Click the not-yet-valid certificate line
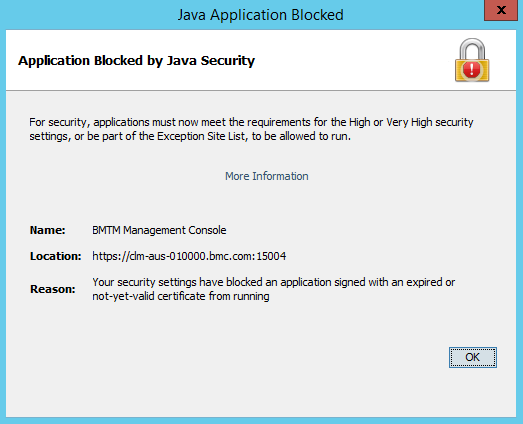The image size is (523, 424). (181, 296)
